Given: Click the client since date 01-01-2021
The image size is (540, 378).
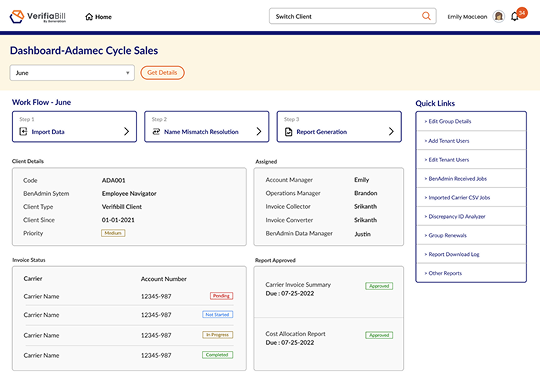Looking at the screenshot, I should 118,220.
